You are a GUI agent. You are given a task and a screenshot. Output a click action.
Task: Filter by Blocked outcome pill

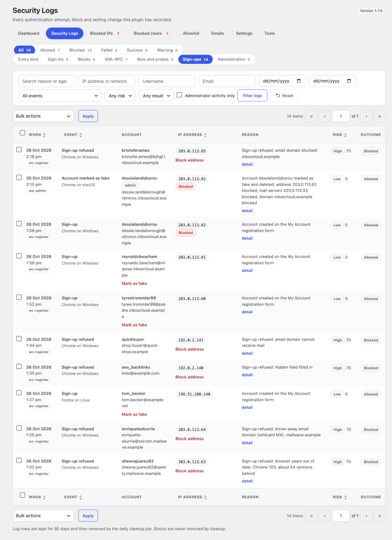(80, 51)
